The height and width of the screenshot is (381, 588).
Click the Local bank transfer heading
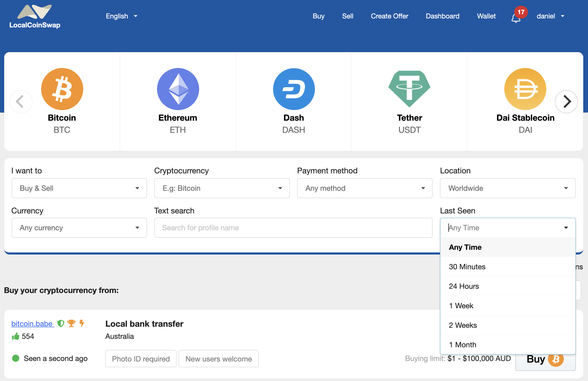(x=144, y=324)
